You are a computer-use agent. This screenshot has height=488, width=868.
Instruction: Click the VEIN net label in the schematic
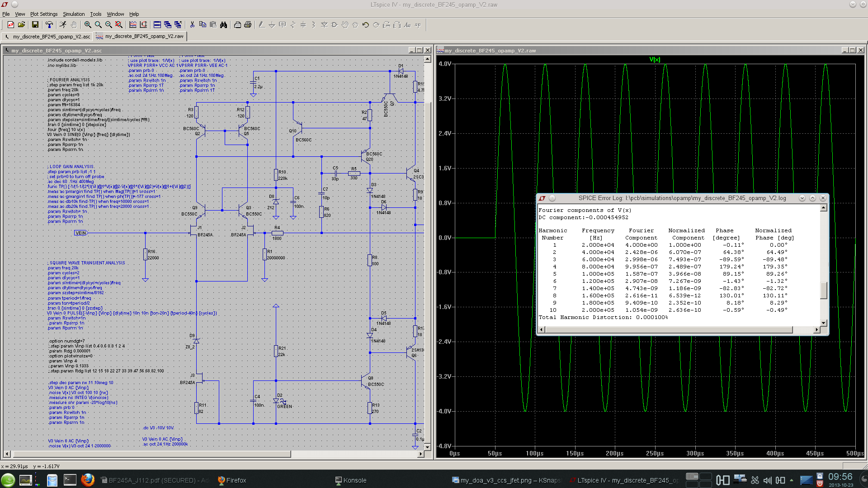pos(81,233)
